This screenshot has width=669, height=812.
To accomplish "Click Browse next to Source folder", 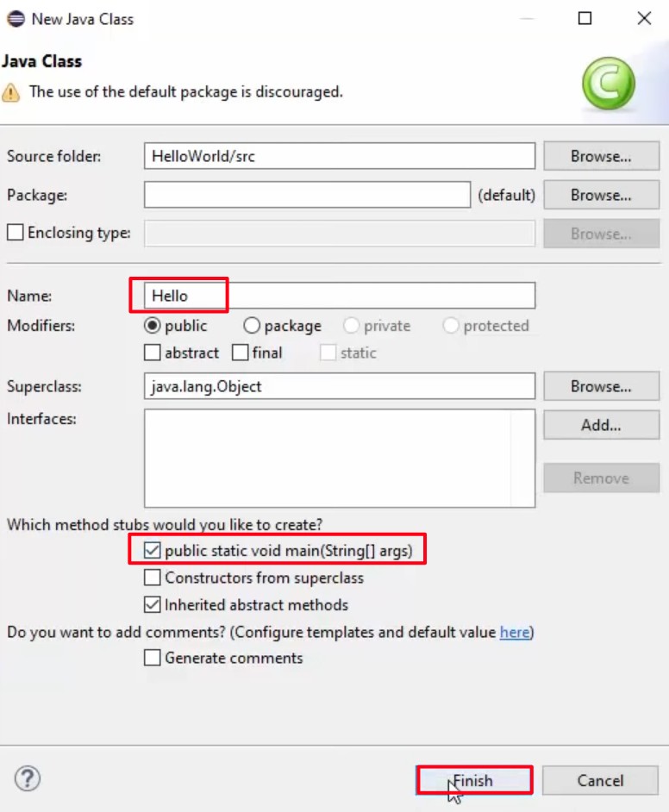I will [x=601, y=156].
